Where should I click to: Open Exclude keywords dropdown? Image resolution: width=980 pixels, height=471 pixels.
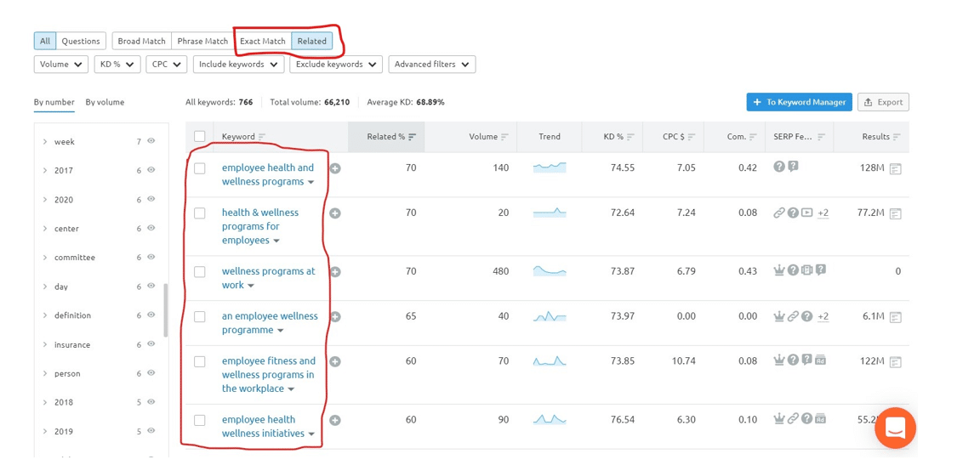point(336,65)
